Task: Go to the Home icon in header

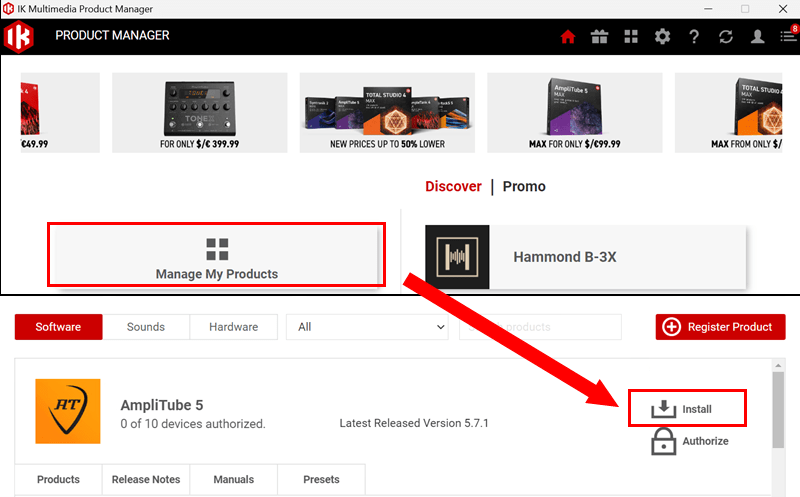Action: 568,36
